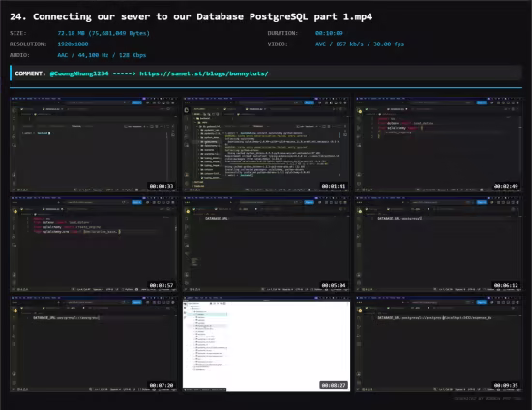Click the 'VIDEO:' label
This screenshot has width=532, height=410.
pyautogui.click(x=278, y=44)
